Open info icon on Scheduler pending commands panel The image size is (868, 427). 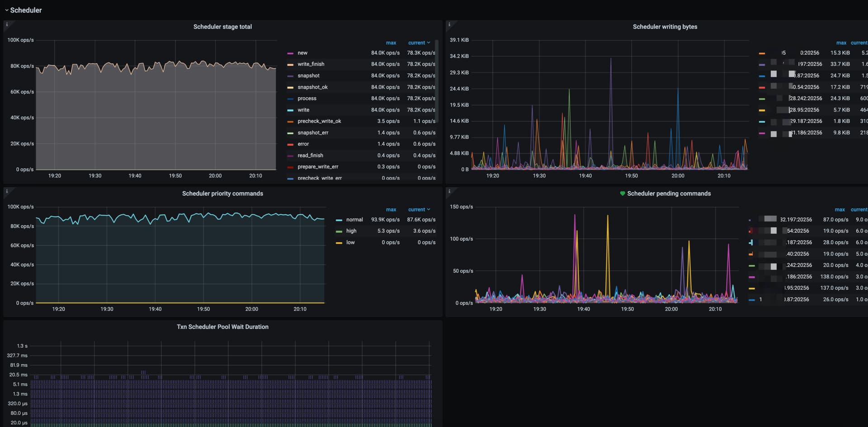pos(449,191)
